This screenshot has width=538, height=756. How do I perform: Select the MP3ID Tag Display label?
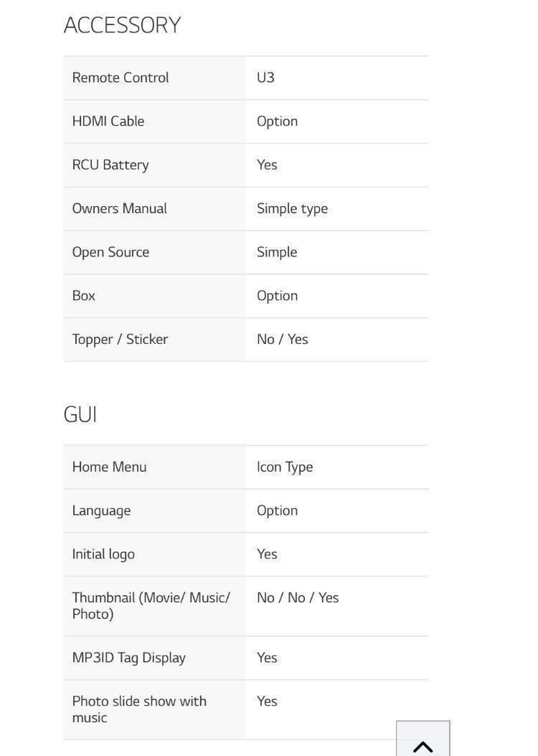click(x=128, y=658)
